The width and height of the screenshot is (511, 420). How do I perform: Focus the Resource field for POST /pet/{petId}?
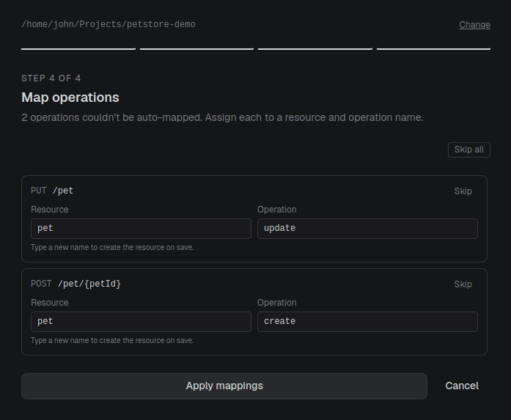pos(141,322)
